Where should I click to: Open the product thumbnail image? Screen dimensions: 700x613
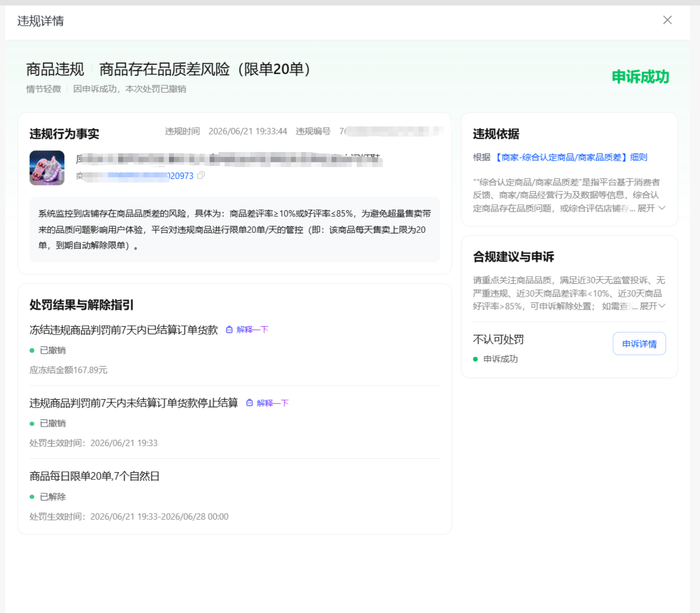(47, 168)
